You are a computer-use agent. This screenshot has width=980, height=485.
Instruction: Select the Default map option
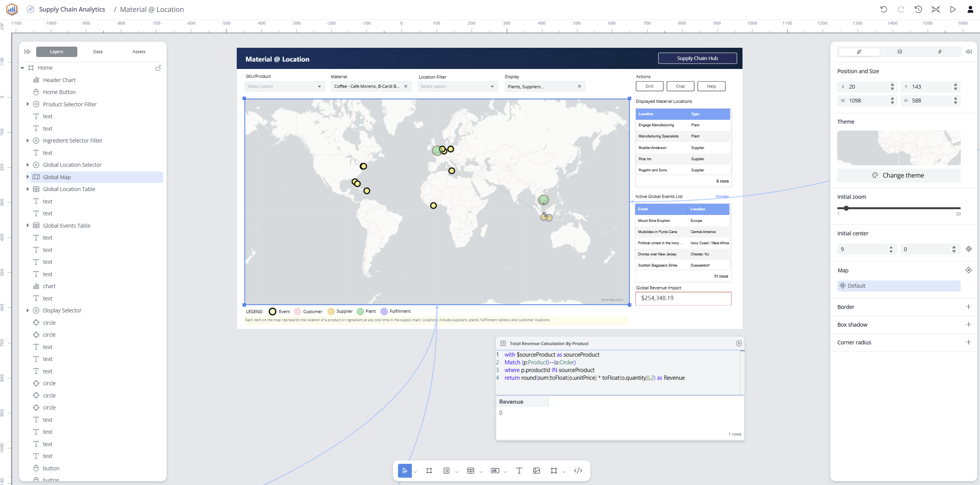coord(899,286)
